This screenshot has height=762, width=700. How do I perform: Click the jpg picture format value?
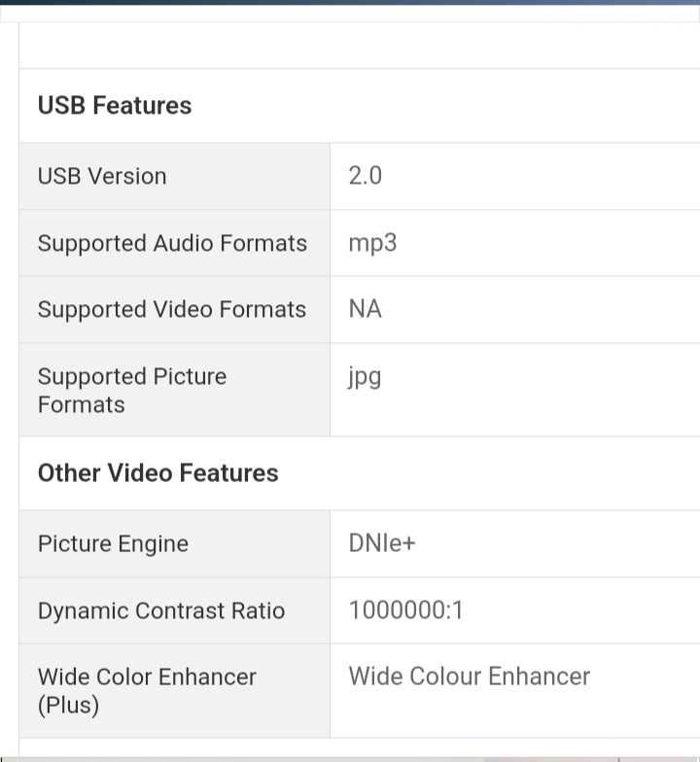[365, 377]
